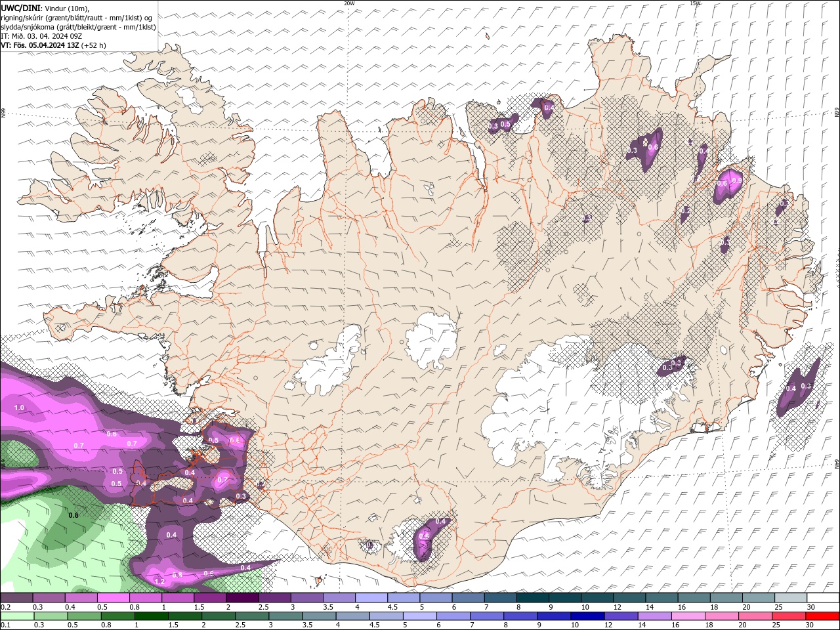Pick the dark purple 2 swatch in the upper legend row
840x630 pixels.
pos(242,598)
